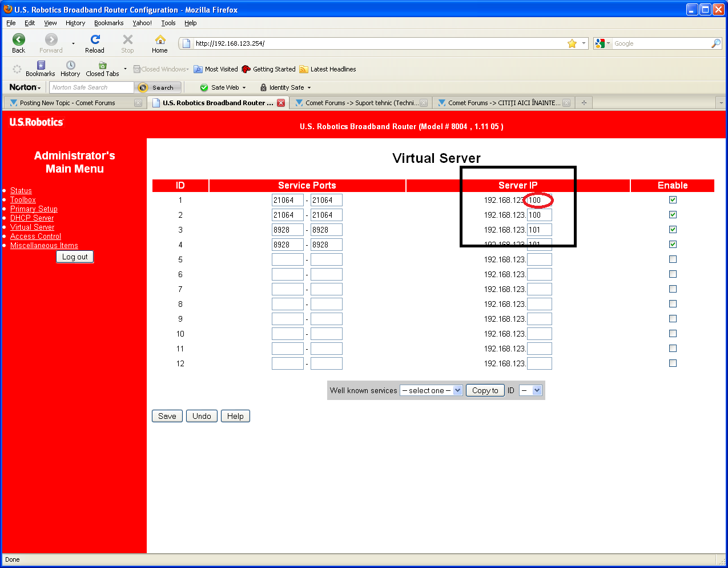
Task: Expand the list all tabs arrow
Action: tap(721, 103)
